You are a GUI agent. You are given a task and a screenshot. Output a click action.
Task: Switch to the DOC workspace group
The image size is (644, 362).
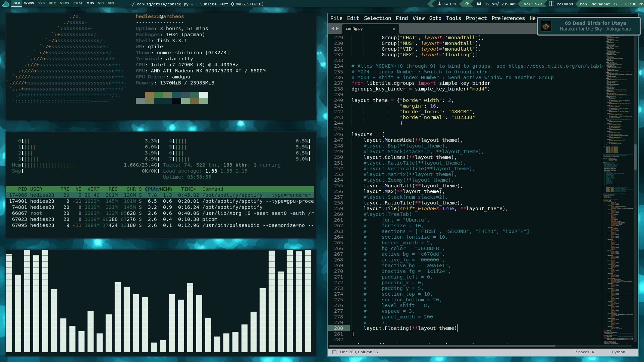pyautogui.click(x=52, y=3)
